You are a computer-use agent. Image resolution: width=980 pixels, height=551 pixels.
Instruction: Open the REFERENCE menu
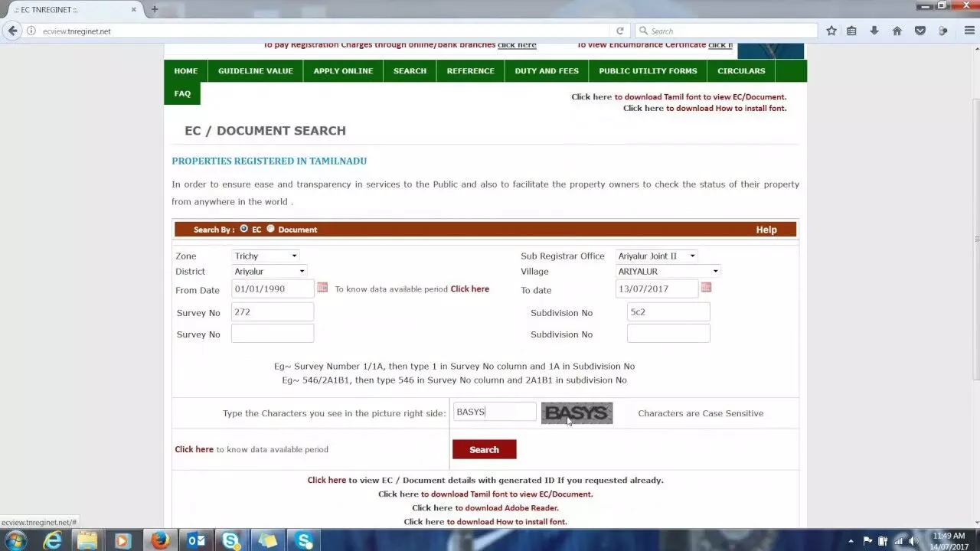click(x=471, y=71)
